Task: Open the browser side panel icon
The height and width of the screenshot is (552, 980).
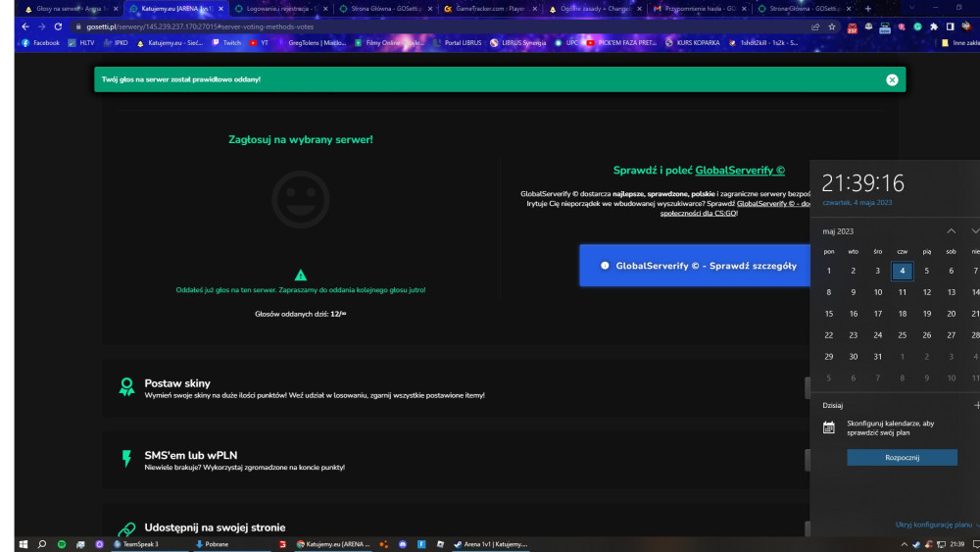Action: point(950,26)
